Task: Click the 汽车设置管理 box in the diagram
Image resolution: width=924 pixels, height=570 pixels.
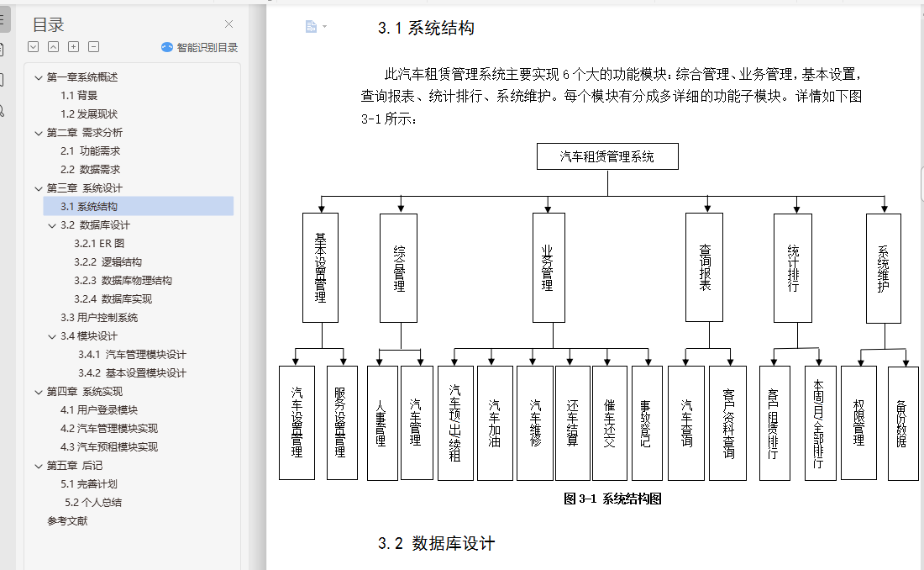Action: (297, 423)
